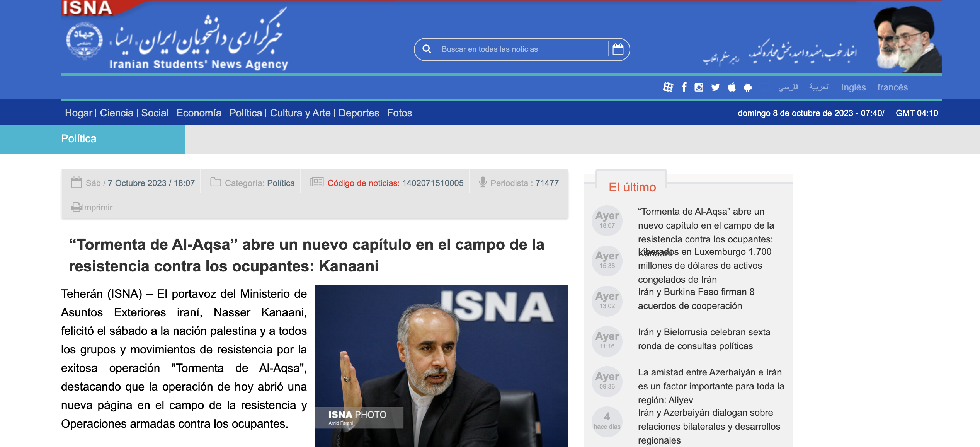Switch language to francés
The width and height of the screenshot is (980, 447).
point(892,87)
